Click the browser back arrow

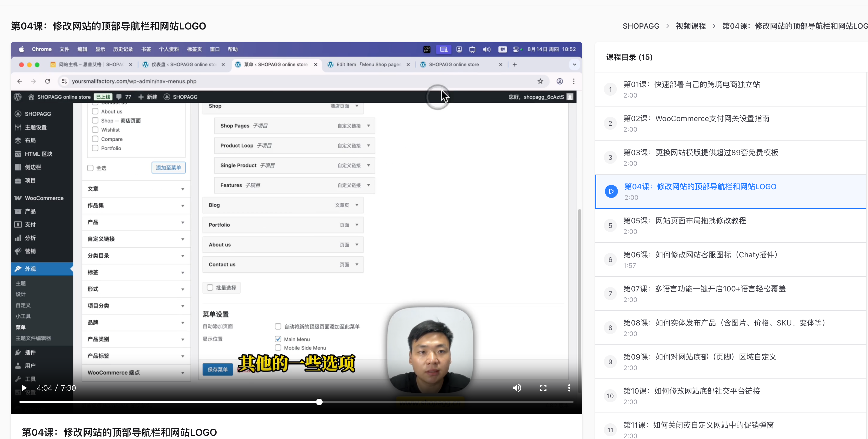tap(19, 81)
